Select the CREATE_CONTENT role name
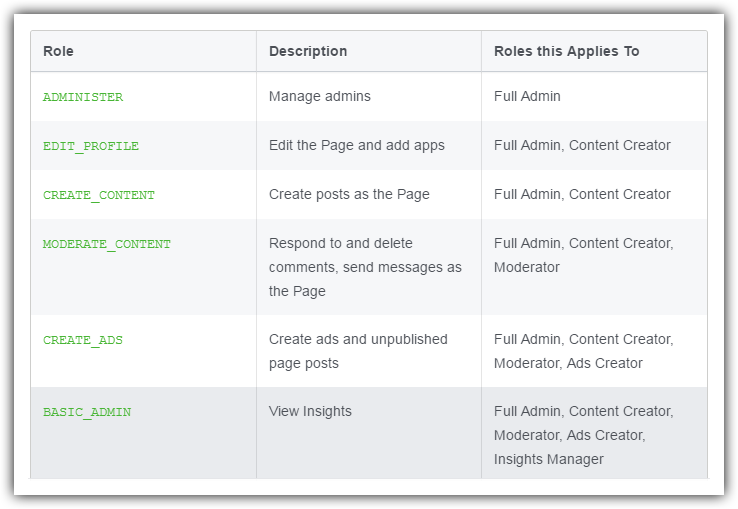 click(99, 195)
